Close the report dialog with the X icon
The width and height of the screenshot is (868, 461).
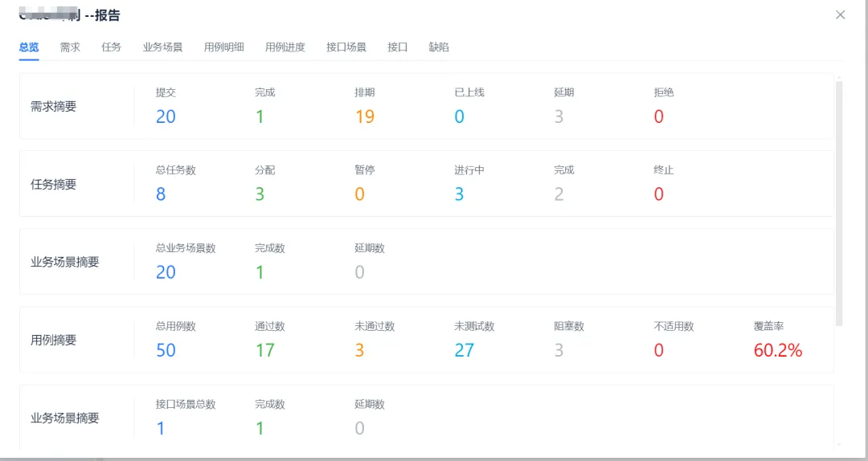[840, 14]
